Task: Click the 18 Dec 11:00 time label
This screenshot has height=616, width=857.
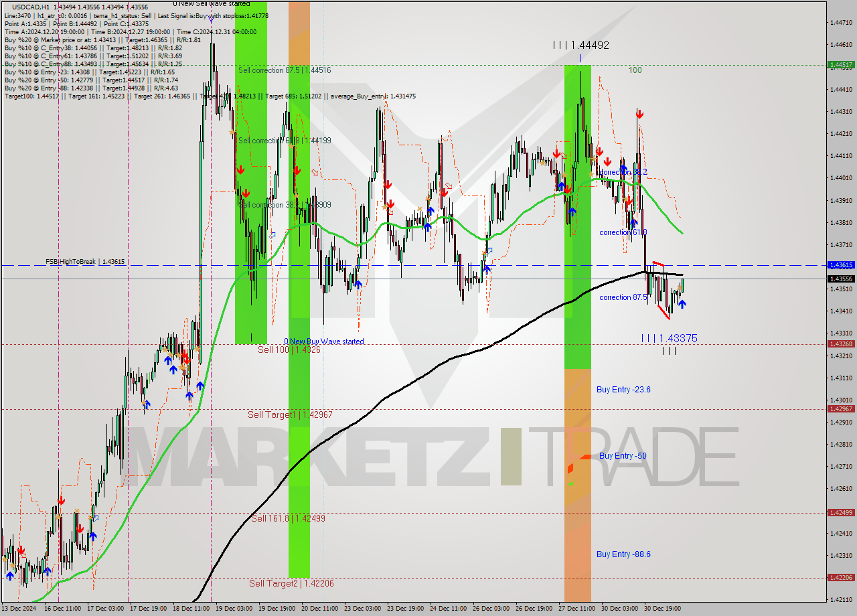Action: coord(191,609)
